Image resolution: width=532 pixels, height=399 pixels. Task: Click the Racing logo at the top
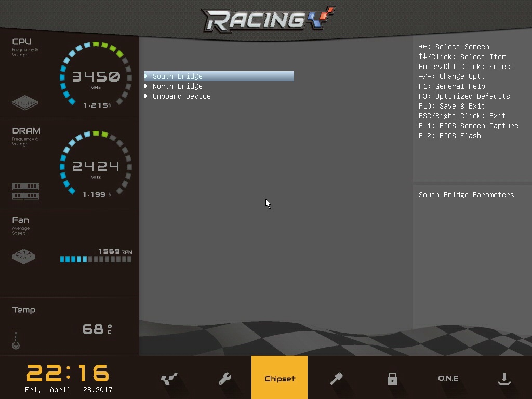[268, 19]
